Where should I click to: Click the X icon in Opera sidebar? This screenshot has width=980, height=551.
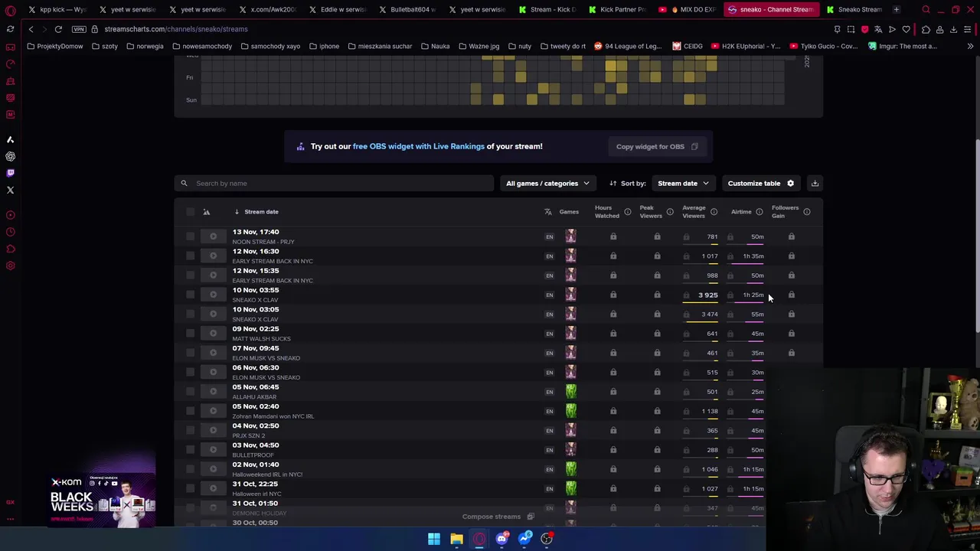click(10, 190)
